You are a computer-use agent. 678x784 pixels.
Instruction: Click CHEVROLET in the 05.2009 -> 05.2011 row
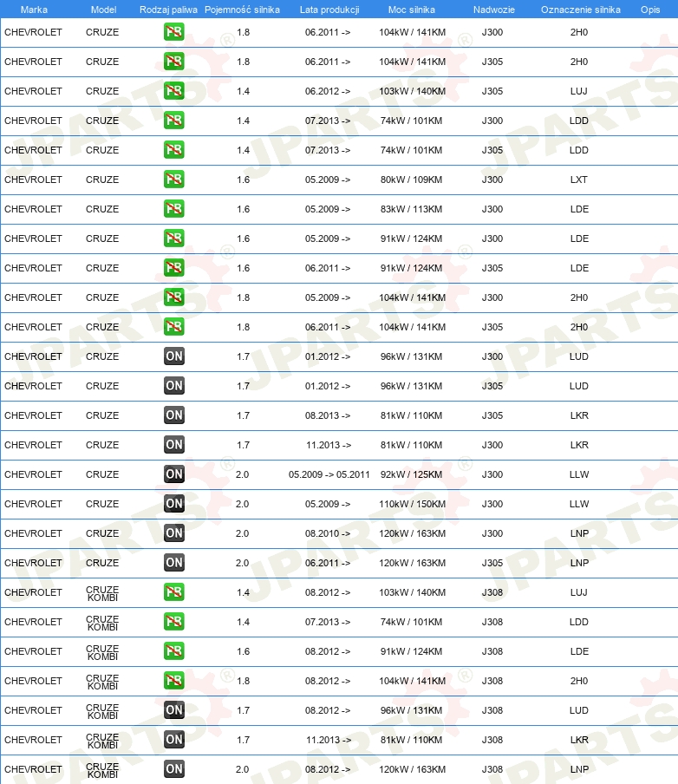[x=34, y=474]
